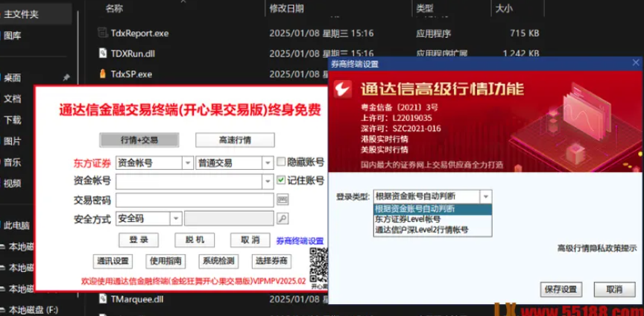
Task: Click the magnifier icon beside 安全码 field
Action: tap(282, 218)
